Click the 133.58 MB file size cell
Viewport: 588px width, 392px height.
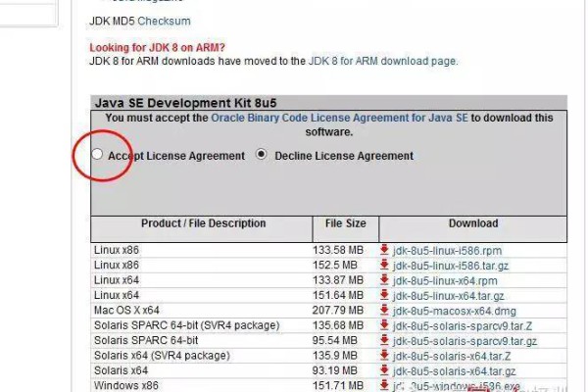point(338,250)
